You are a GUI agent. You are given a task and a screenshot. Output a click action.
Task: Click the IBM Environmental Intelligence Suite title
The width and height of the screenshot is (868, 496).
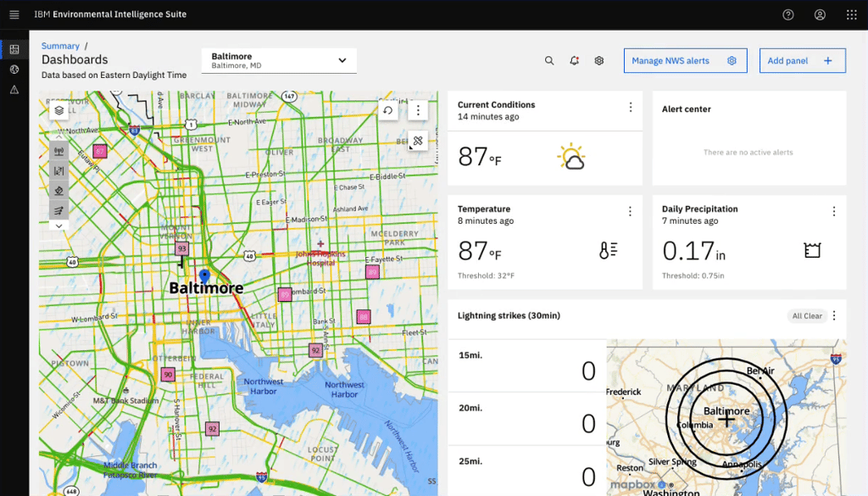coord(110,14)
